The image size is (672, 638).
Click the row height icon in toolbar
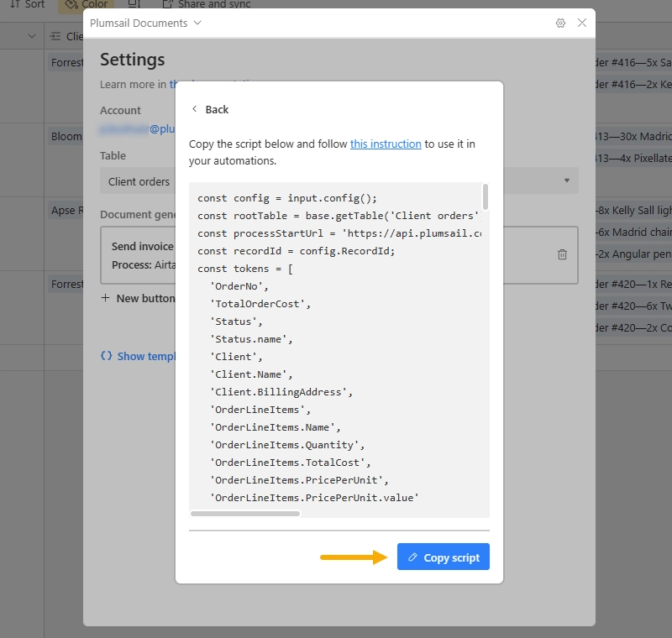point(134,4)
